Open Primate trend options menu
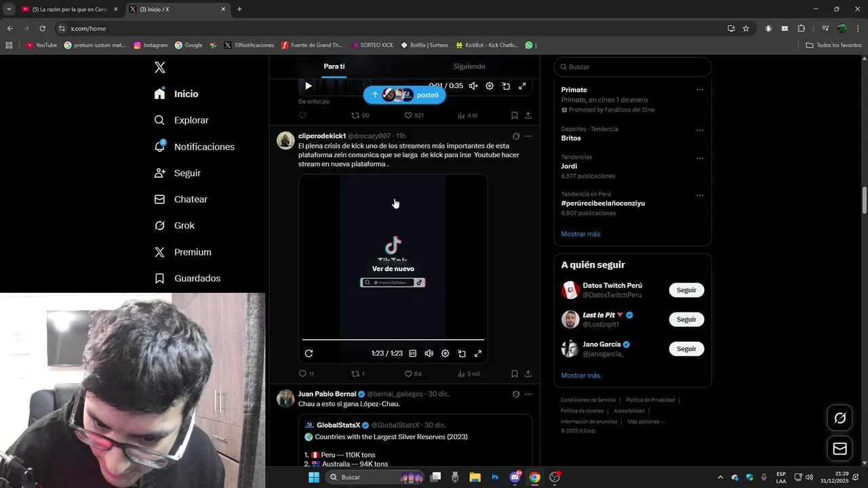 [700, 90]
